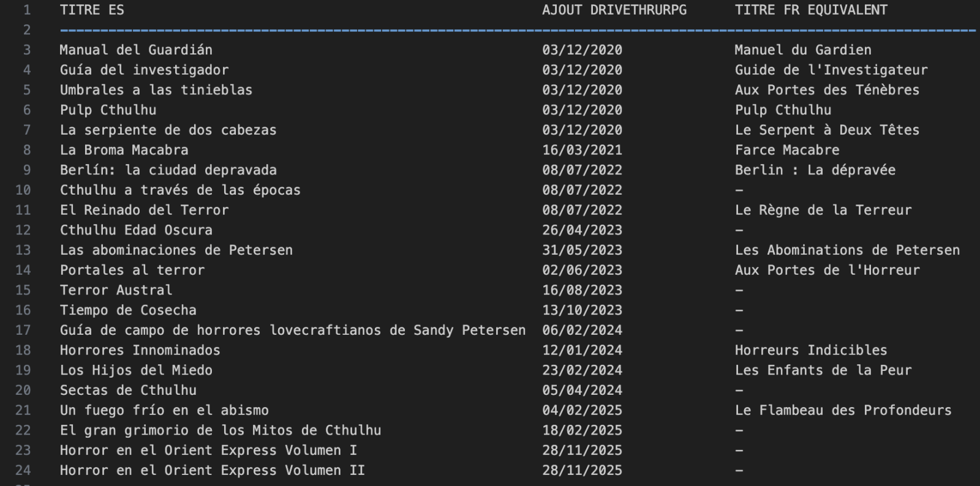Click the "TITRE ES" header text
Image resolution: width=980 pixels, height=486 pixels.
click(92, 10)
